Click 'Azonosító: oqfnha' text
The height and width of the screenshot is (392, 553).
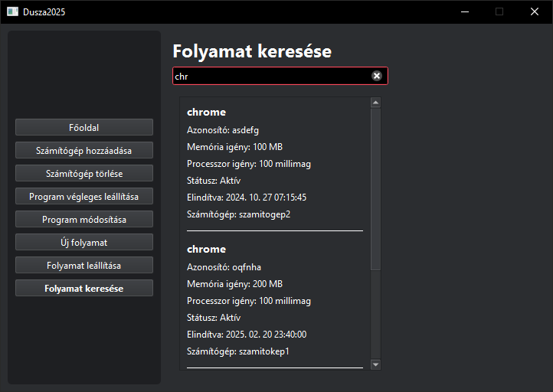224,267
